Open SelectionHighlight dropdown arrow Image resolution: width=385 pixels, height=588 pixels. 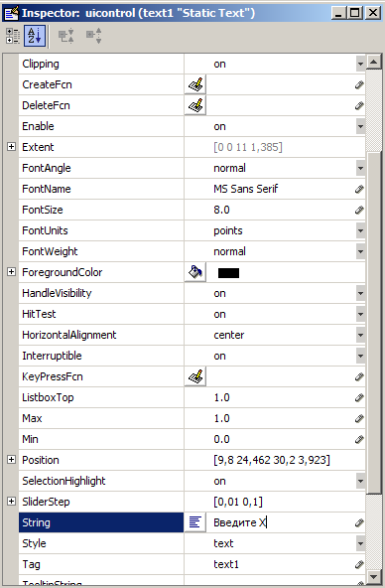pos(360,481)
